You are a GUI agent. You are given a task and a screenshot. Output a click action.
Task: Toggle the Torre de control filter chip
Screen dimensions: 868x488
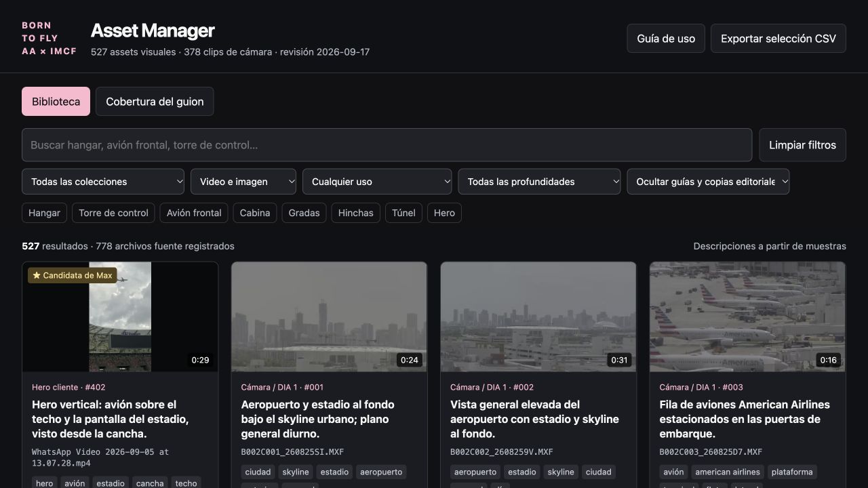coord(113,213)
